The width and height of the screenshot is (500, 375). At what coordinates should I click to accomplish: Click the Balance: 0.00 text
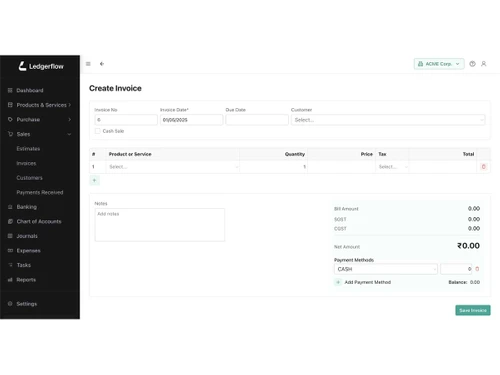click(x=464, y=282)
